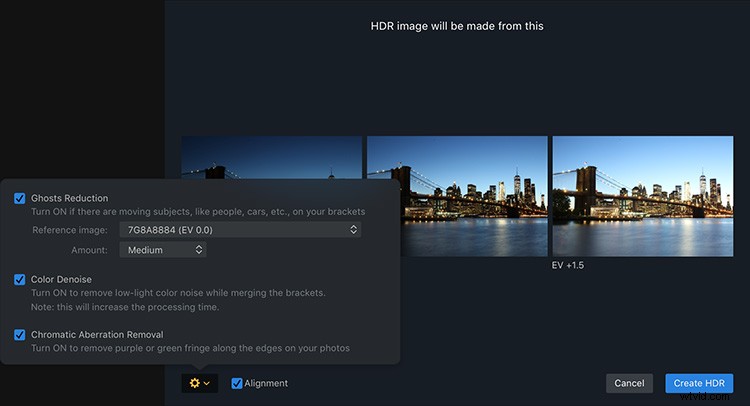The width and height of the screenshot is (750, 406).
Task: Toggle the Alignment checkbox
Action: point(237,383)
